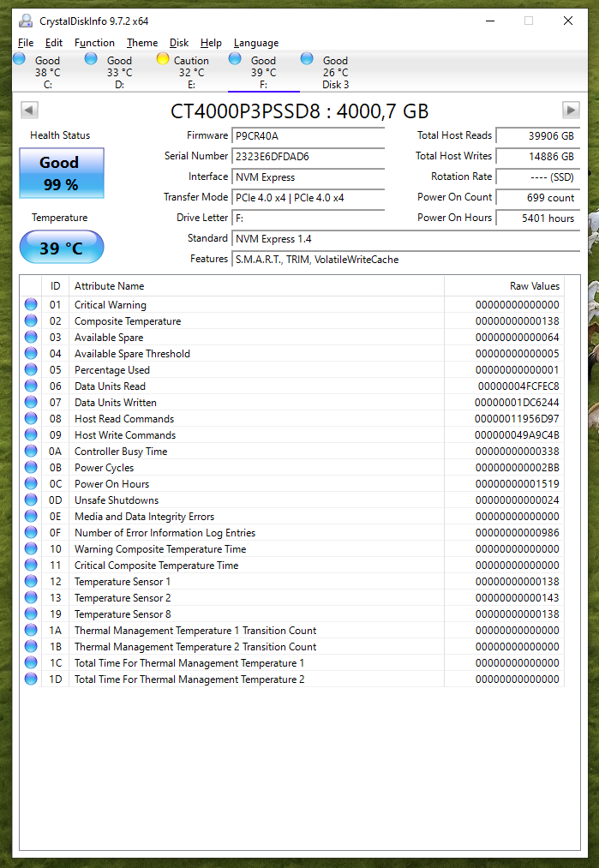This screenshot has width=599, height=868.
Task: Click the CrystalDiskInfo title bar app icon
Action: pyautogui.click(x=26, y=21)
